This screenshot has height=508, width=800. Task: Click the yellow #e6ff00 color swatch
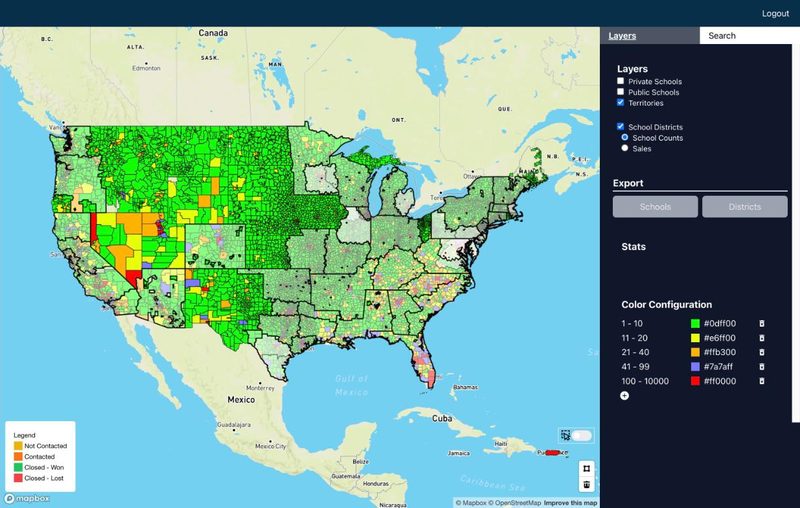[695, 338]
